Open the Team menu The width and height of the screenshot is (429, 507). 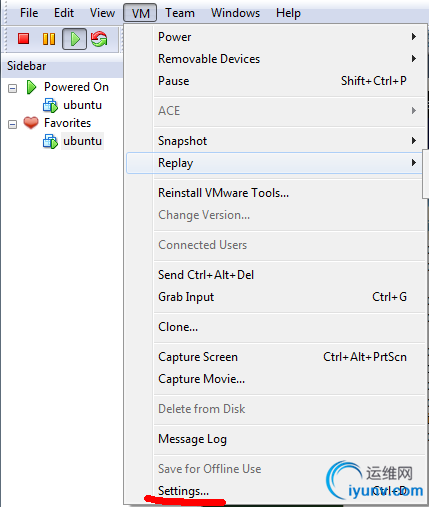[x=180, y=13]
